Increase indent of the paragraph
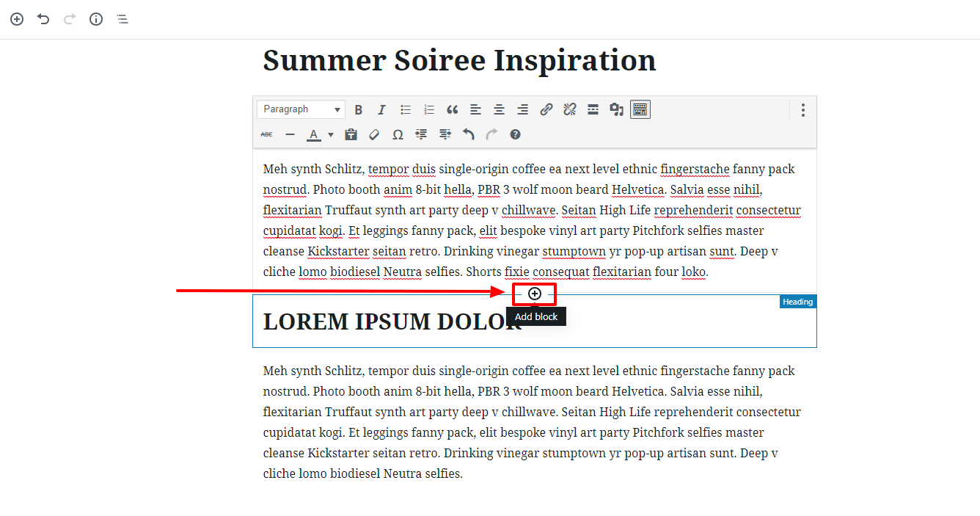The width and height of the screenshot is (980, 516). point(445,134)
